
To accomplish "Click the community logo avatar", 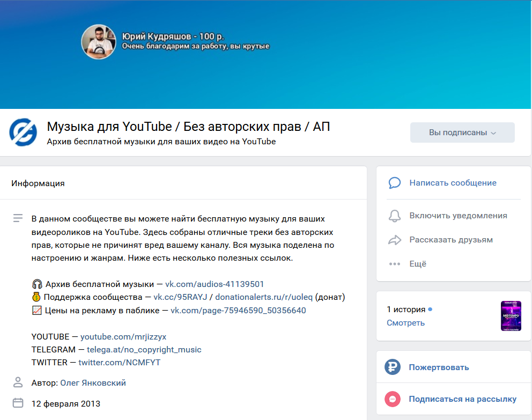I will [23, 132].
